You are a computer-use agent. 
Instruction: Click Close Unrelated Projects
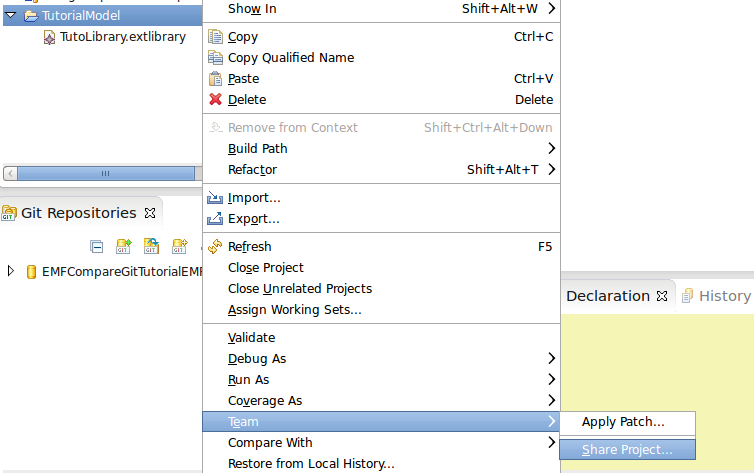[x=299, y=289]
